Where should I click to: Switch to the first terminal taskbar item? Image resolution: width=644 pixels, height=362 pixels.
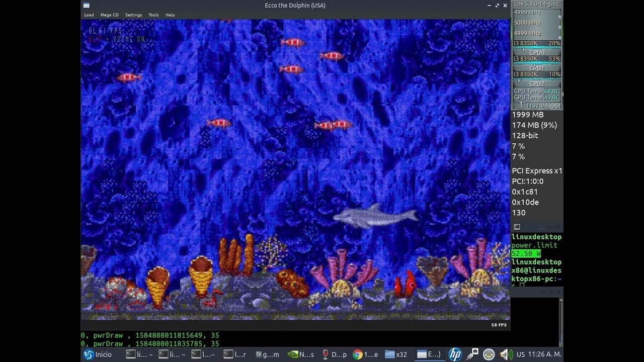pyautogui.click(x=139, y=354)
